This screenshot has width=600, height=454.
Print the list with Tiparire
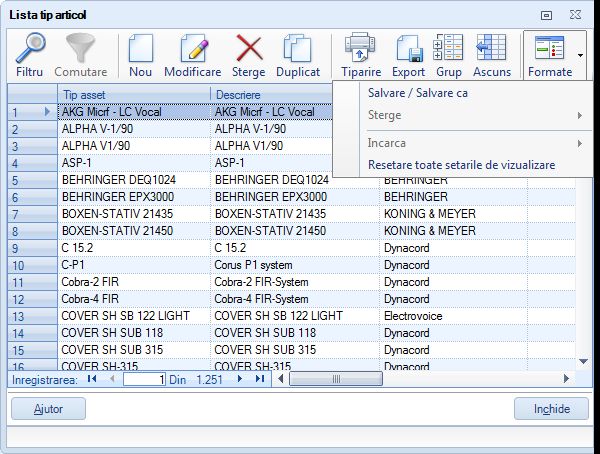tap(361, 55)
